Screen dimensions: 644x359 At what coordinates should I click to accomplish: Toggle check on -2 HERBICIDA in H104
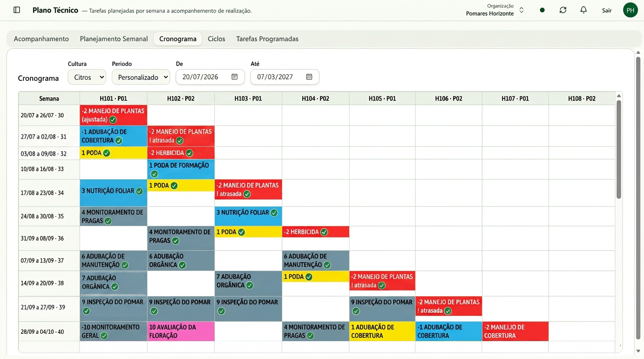tap(324, 232)
